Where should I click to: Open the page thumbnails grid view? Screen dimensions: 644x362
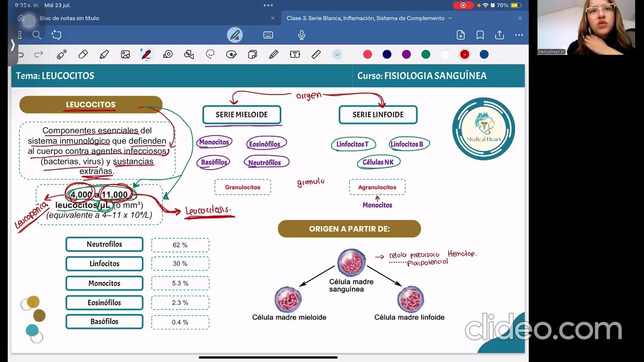20,35
